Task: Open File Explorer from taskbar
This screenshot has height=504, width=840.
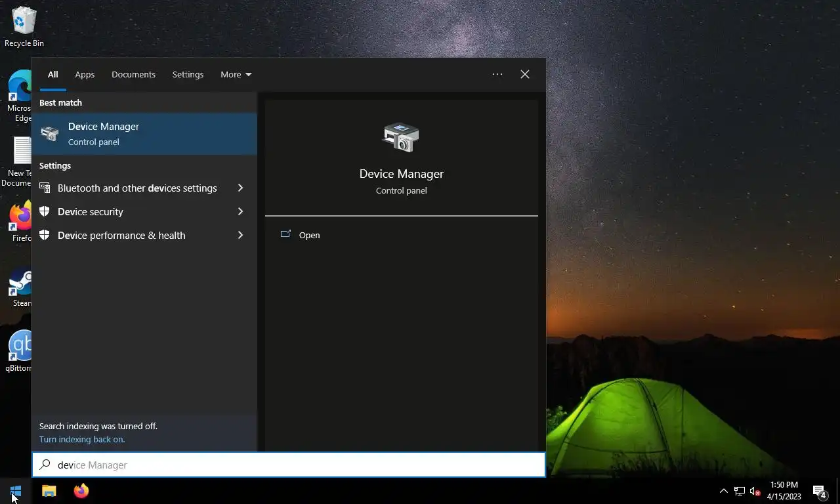Action: point(49,491)
